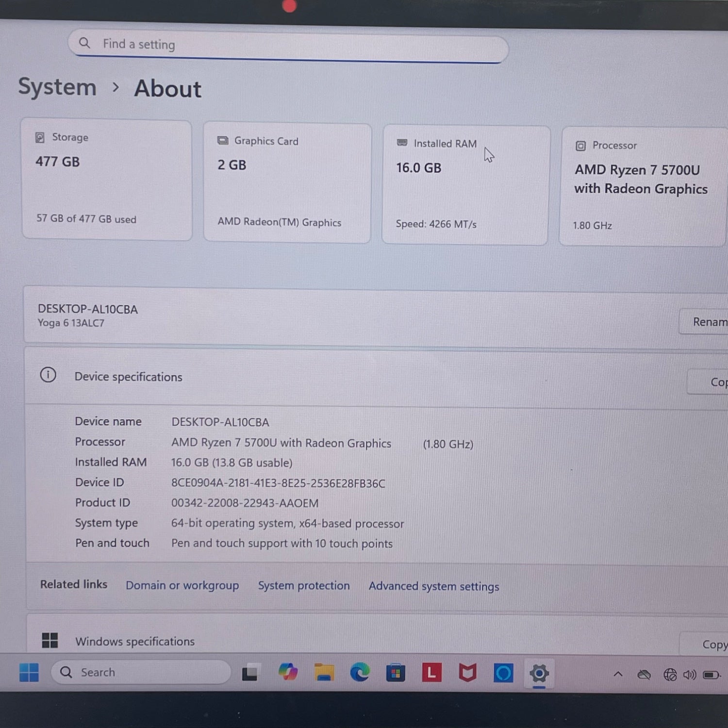728x728 pixels.
Task: Click the Graphics Card icon
Action: (223, 140)
